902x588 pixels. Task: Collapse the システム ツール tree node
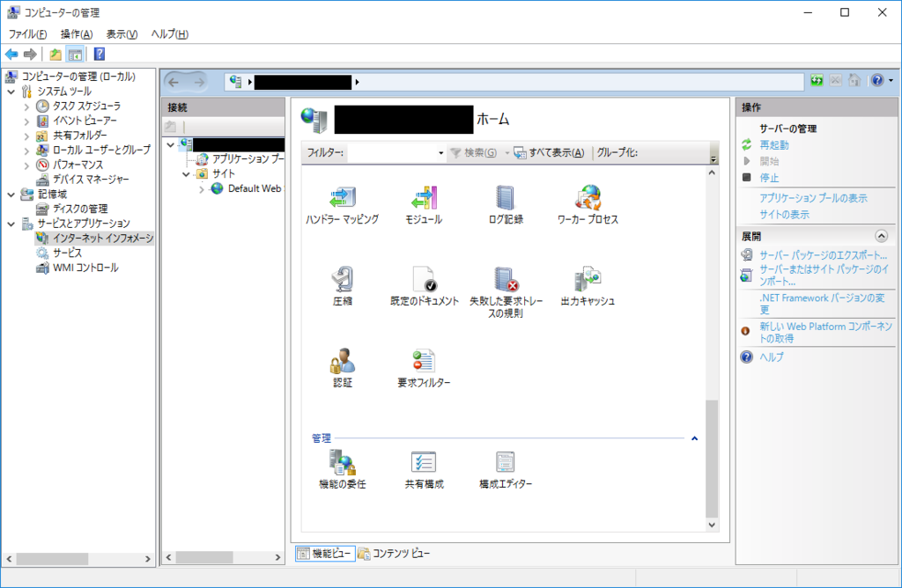click(x=11, y=92)
